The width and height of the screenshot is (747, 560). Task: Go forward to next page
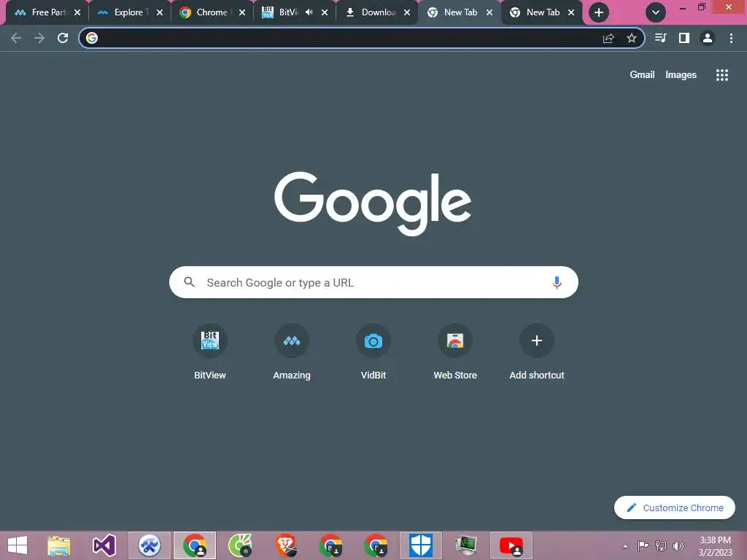(x=39, y=38)
